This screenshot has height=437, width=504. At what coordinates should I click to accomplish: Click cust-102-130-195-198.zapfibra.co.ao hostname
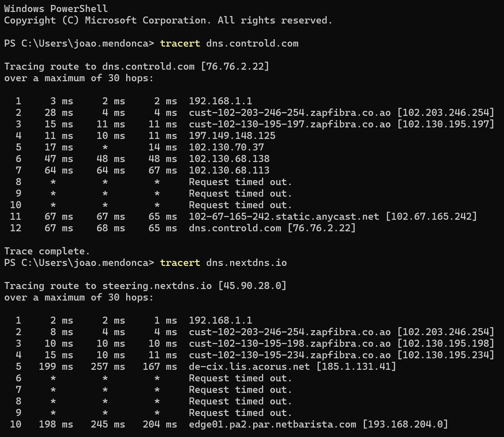click(x=290, y=344)
